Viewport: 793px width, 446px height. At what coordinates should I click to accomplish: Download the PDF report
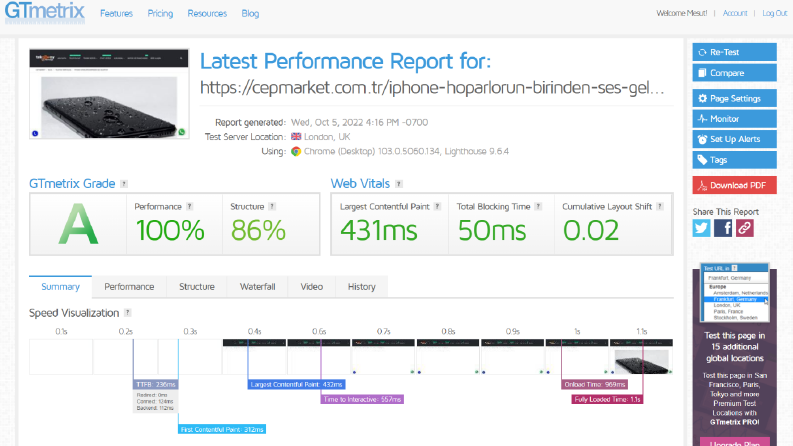coord(734,185)
